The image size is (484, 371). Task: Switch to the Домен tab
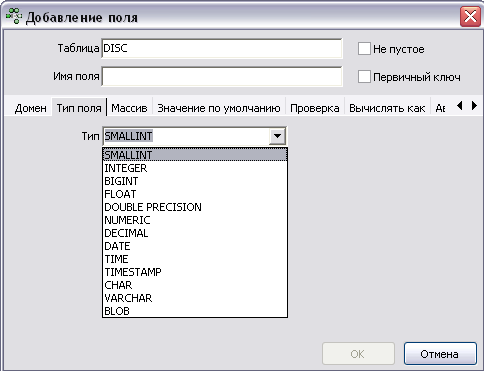[30, 108]
